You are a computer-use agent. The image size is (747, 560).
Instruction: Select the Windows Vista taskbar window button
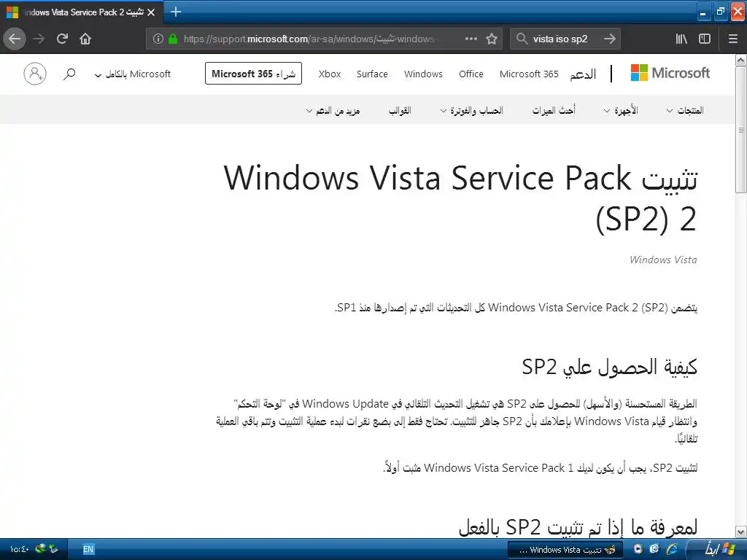point(565,550)
